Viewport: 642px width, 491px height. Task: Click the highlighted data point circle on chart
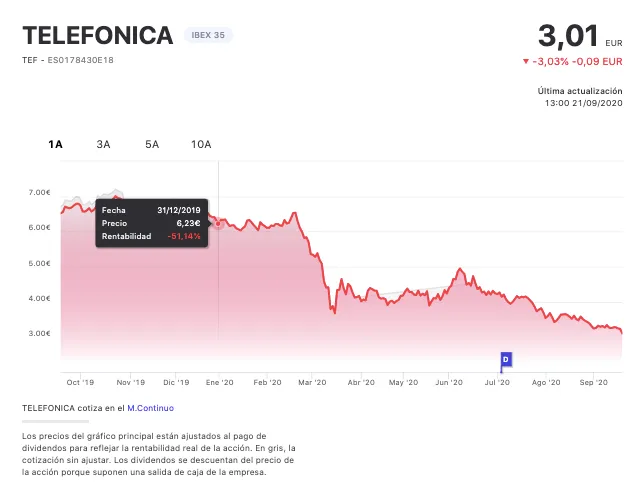pyautogui.click(x=219, y=223)
